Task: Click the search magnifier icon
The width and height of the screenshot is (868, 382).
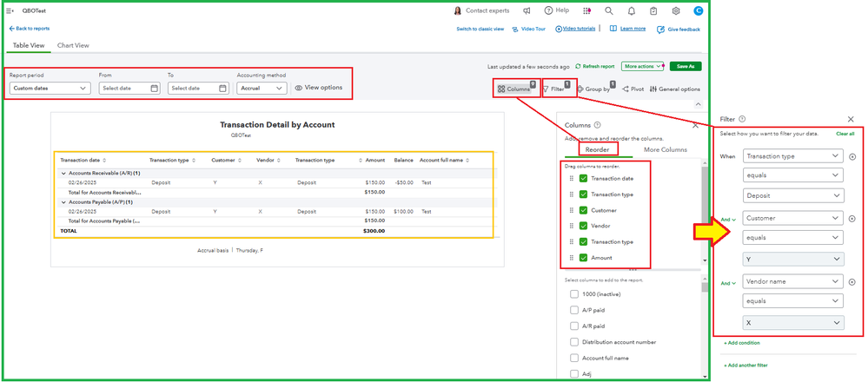Action: pos(609,11)
